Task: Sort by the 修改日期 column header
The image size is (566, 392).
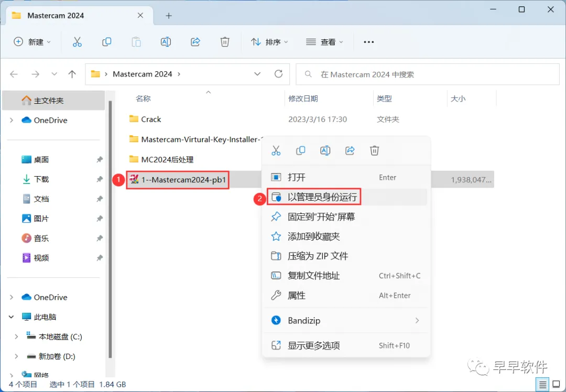Action: [x=303, y=99]
